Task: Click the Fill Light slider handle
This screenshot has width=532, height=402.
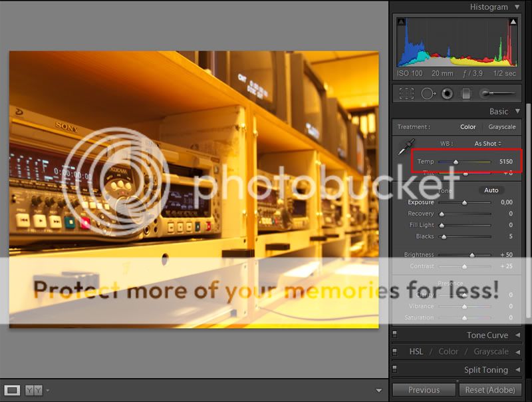Action: pos(442,226)
